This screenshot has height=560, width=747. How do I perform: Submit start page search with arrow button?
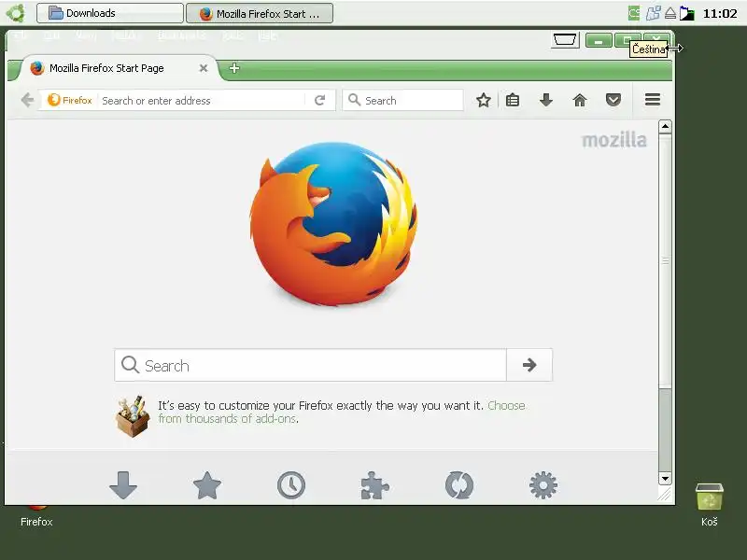click(529, 365)
